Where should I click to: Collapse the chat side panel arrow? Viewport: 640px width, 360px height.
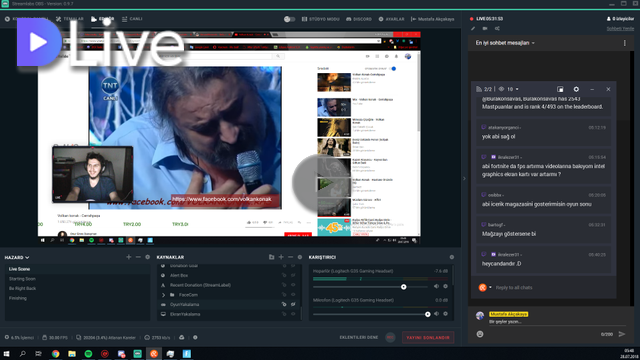tap(464, 178)
